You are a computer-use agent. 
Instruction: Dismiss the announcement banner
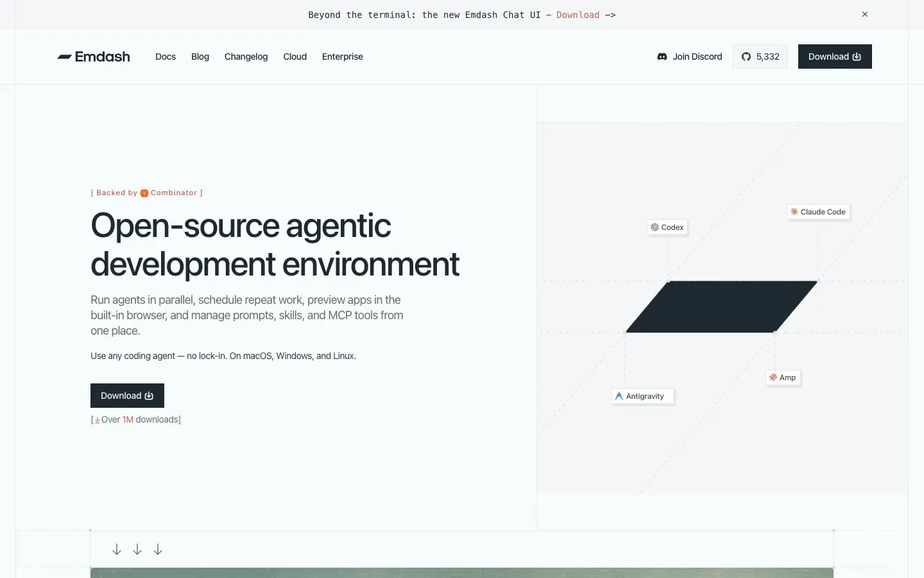pyautogui.click(x=865, y=14)
